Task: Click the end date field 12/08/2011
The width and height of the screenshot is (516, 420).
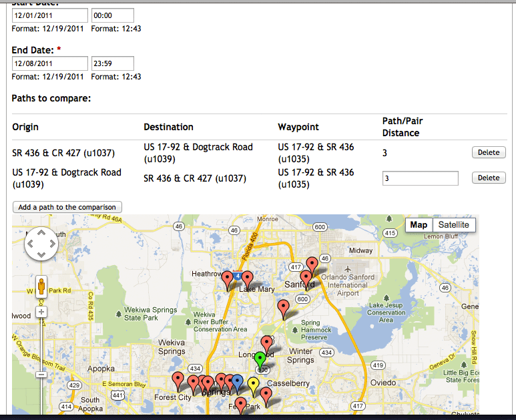Action: 50,63
